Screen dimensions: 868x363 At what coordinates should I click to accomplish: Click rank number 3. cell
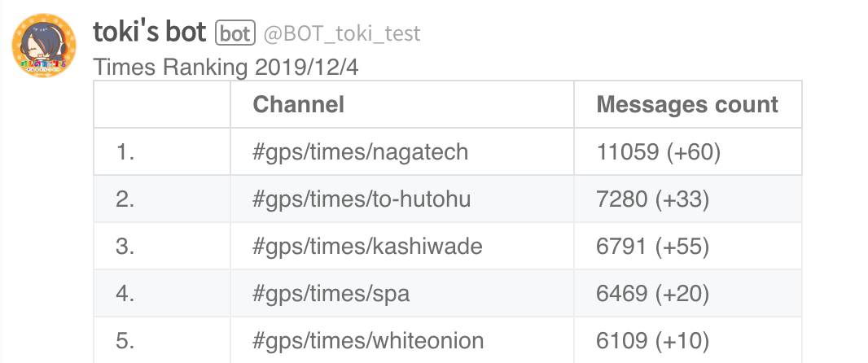pyautogui.click(x=162, y=247)
